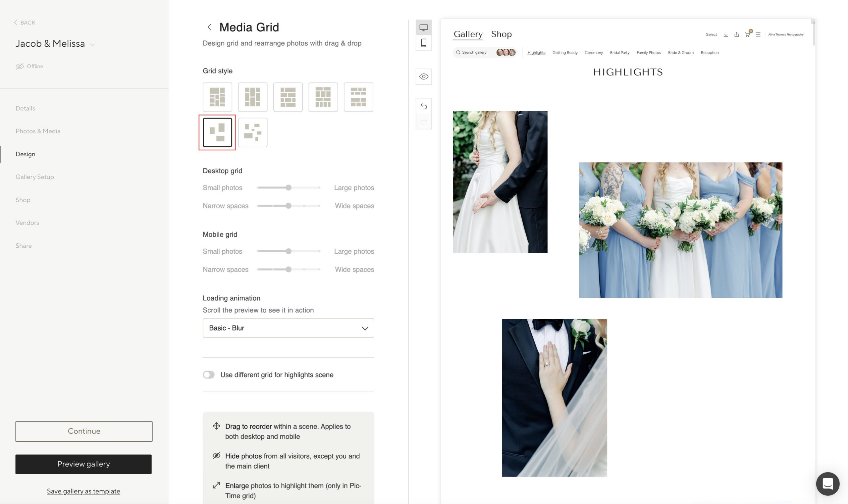Open the Vendors sidebar item
Image resolution: width=848 pixels, height=504 pixels.
[x=27, y=223]
